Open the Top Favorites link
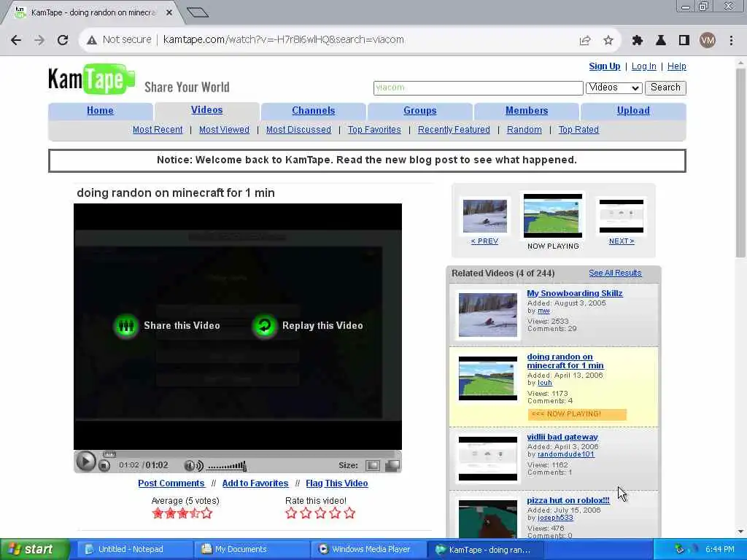 pyautogui.click(x=374, y=130)
